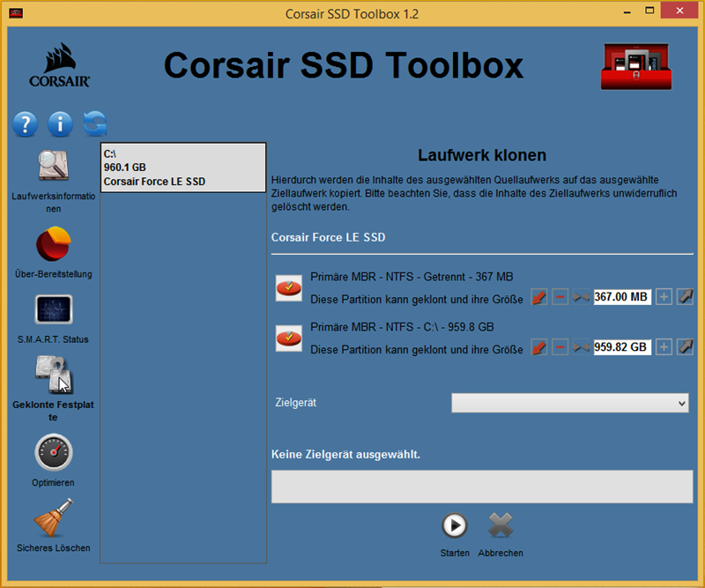Select Geklonte Festplatte clone icon
Viewport: 705px width, 588px height.
(54, 375)
